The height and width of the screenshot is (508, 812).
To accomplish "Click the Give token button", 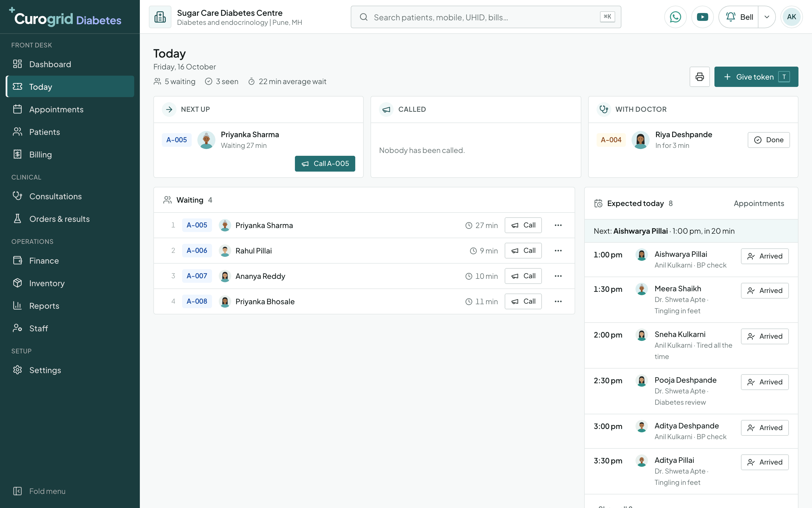I will pos(756,77).
